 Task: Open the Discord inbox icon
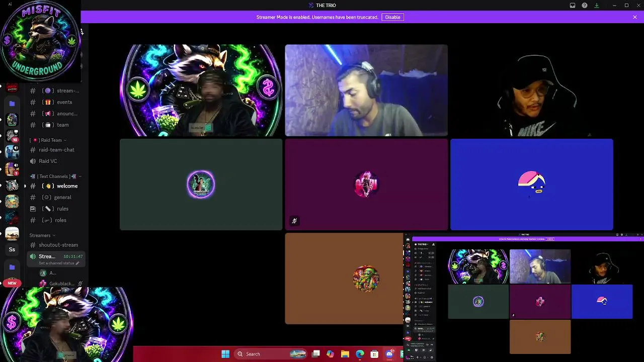[x=573, y=6]
